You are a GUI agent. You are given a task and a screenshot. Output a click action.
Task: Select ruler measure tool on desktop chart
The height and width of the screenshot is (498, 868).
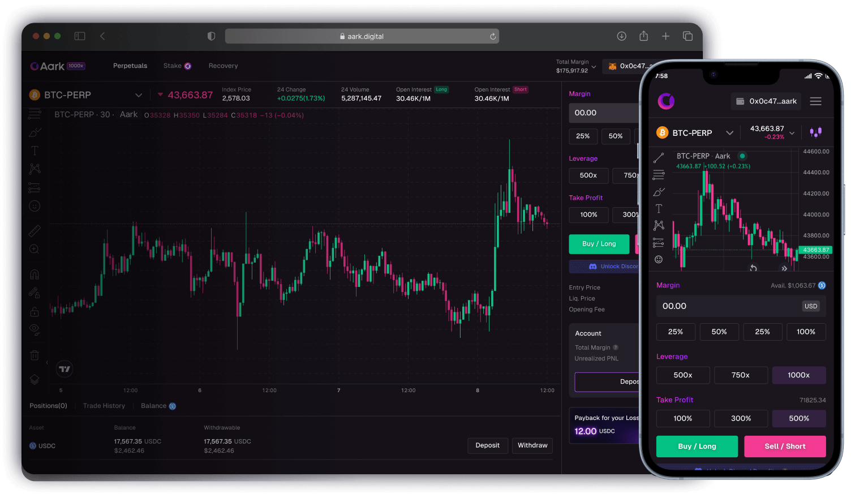(x=35, y=231)
